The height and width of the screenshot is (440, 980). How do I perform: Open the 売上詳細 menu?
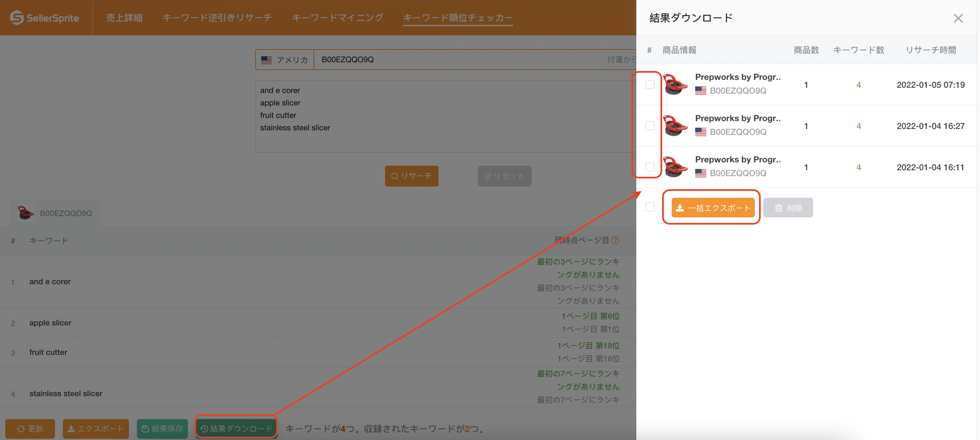tap(124, 17)
